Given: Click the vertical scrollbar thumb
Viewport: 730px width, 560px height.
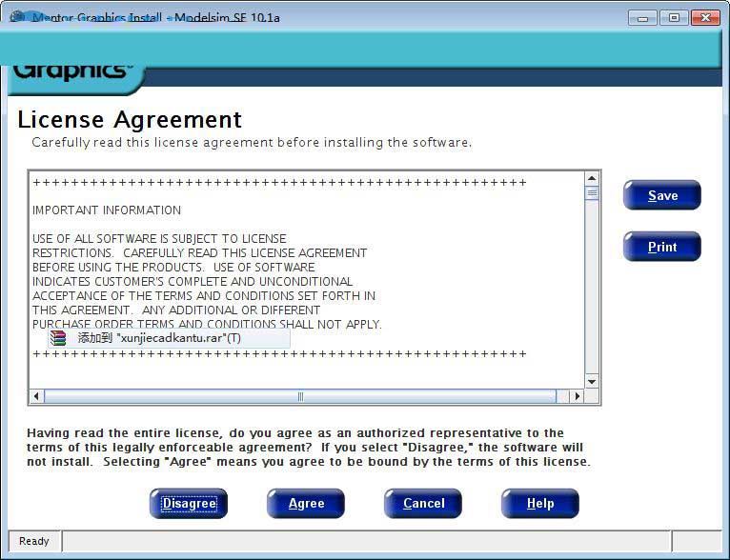Looking at the screenshot, I should click(x=592, y=192).
